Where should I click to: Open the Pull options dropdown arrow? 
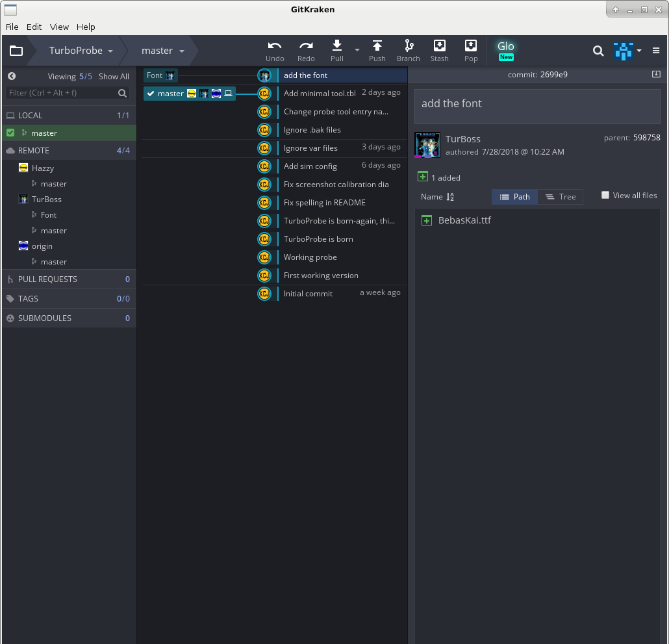357,50
